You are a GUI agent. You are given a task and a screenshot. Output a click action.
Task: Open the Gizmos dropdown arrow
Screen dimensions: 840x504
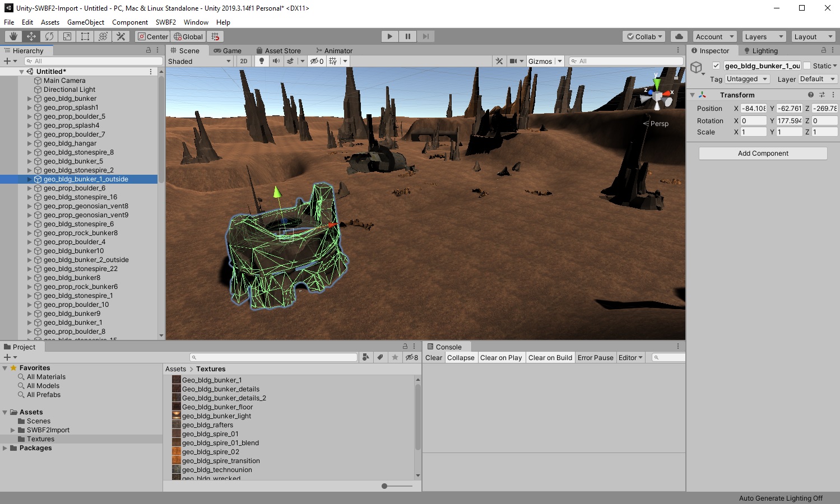(559, 61)
